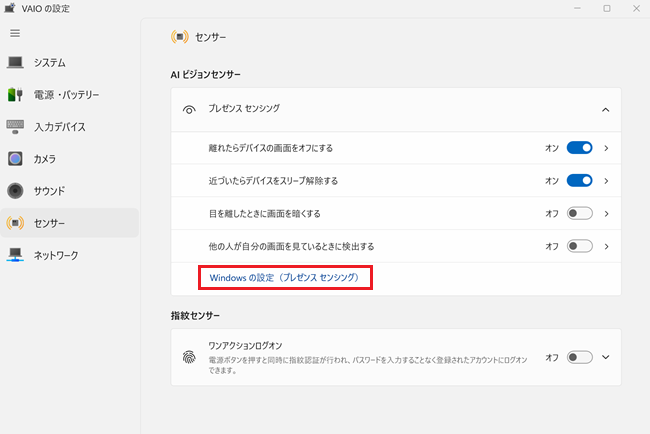Click the sensor icon in page header
The width and height of the screenshot is (650, 434).
[x=180, y=37]
